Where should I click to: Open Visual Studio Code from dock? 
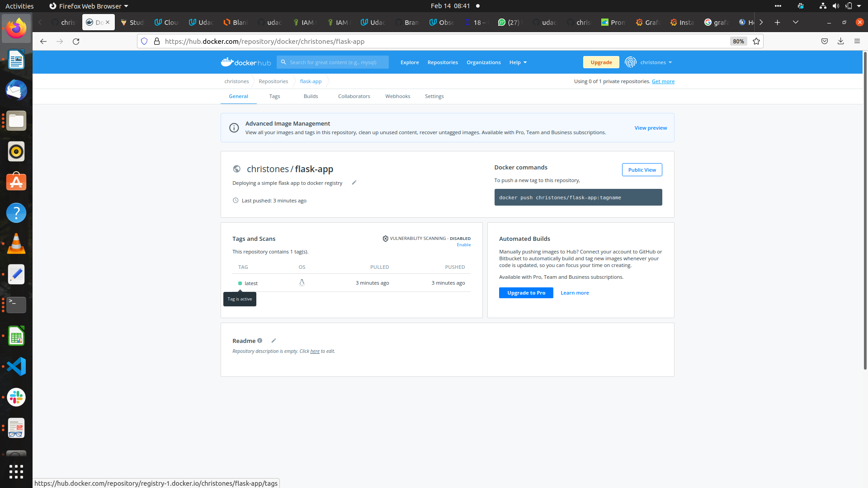16,366
